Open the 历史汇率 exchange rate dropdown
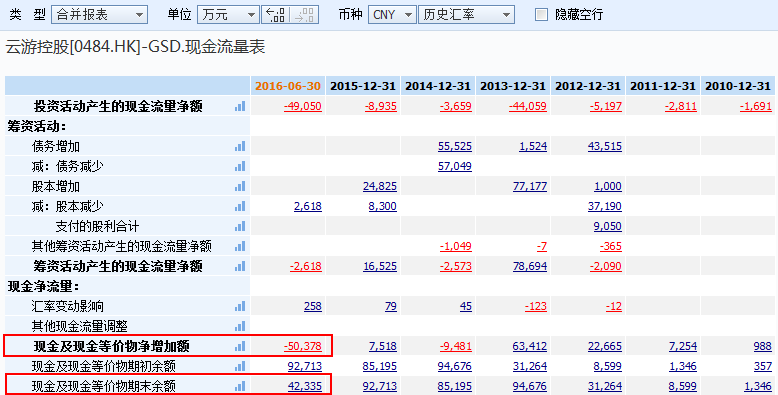 [x=466, y=14]
